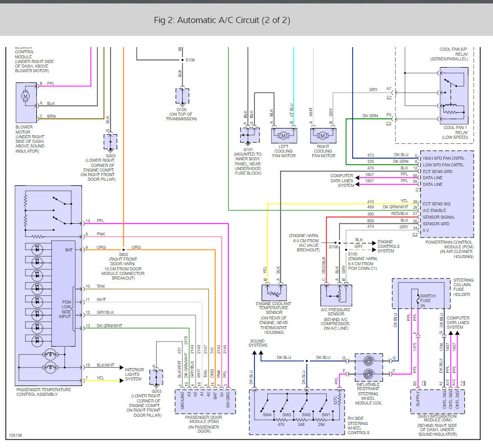Click the 'DATA LINE' label at pin 59

pos(432,184)
